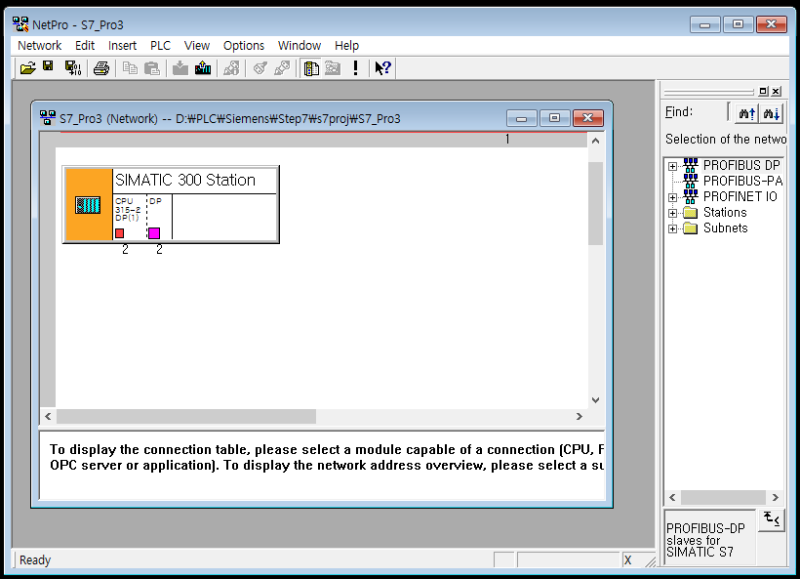The width and height of the screenshot is (800, 579).
Task: Expand the Stations folder
Action: [671, 212]
